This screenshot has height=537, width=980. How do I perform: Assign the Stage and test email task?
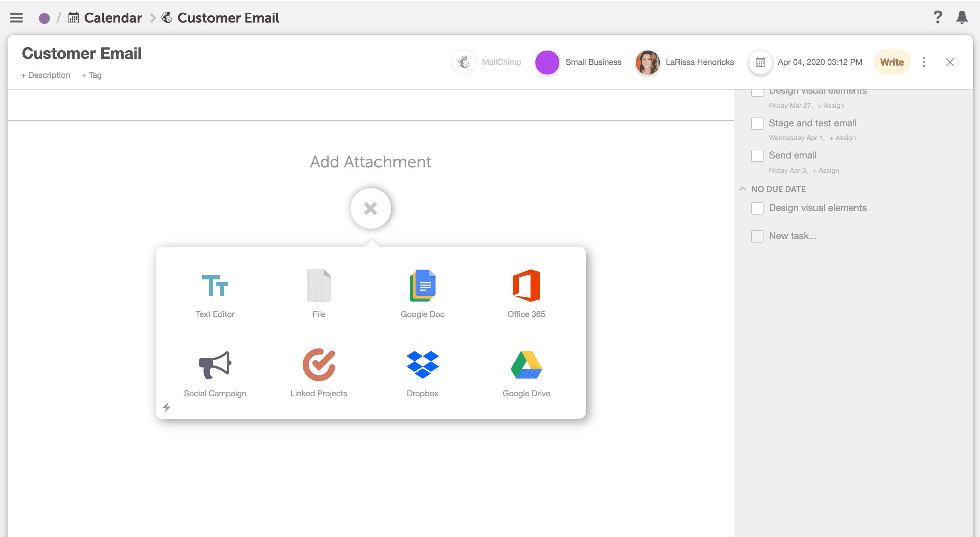pyautogui.click(x=842, y=138)
